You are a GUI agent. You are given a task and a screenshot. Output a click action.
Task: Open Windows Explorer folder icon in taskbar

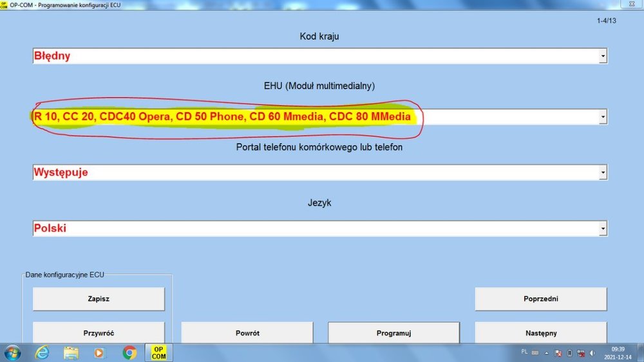click(71, 352)
